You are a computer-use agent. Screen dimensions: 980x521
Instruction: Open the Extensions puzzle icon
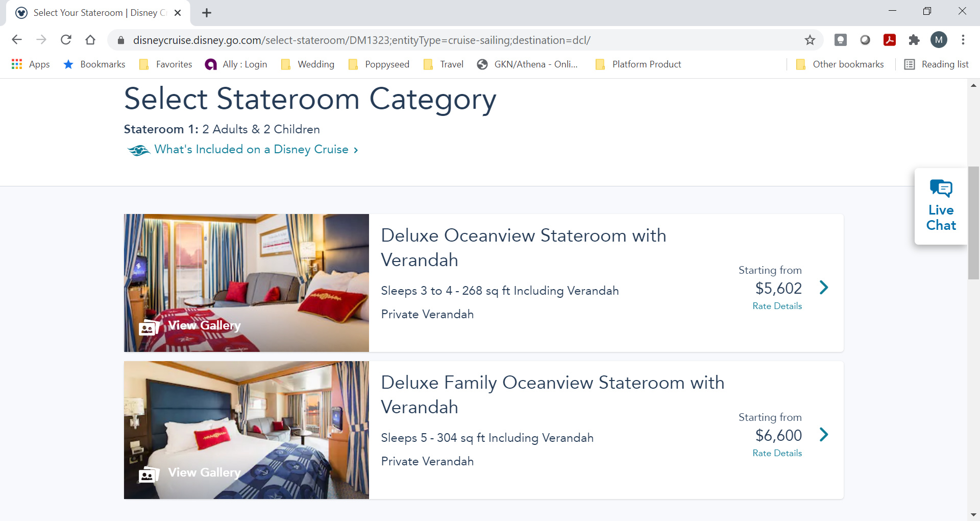(914, 40)
